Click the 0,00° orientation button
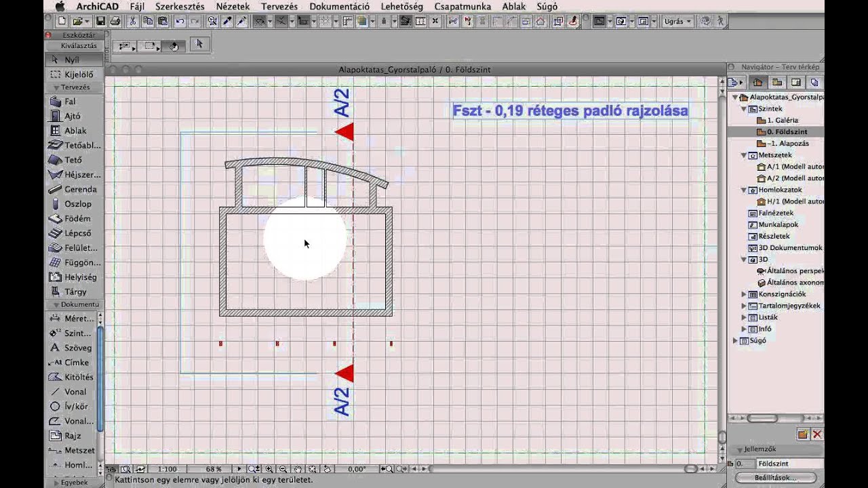Screen dimensions: 868x488 pyautogui.click(x=357, y=469)
